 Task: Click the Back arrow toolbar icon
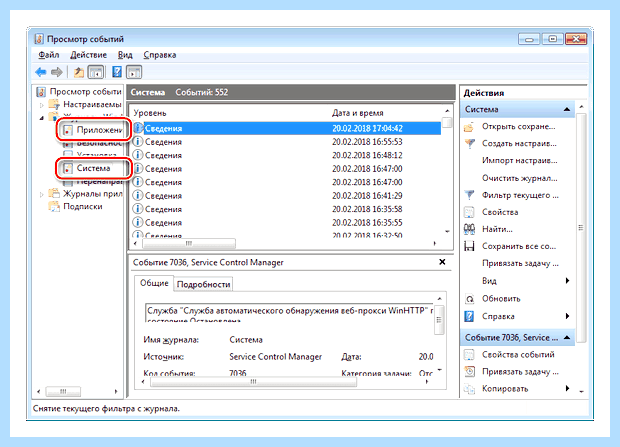click(x=41, y=72)
